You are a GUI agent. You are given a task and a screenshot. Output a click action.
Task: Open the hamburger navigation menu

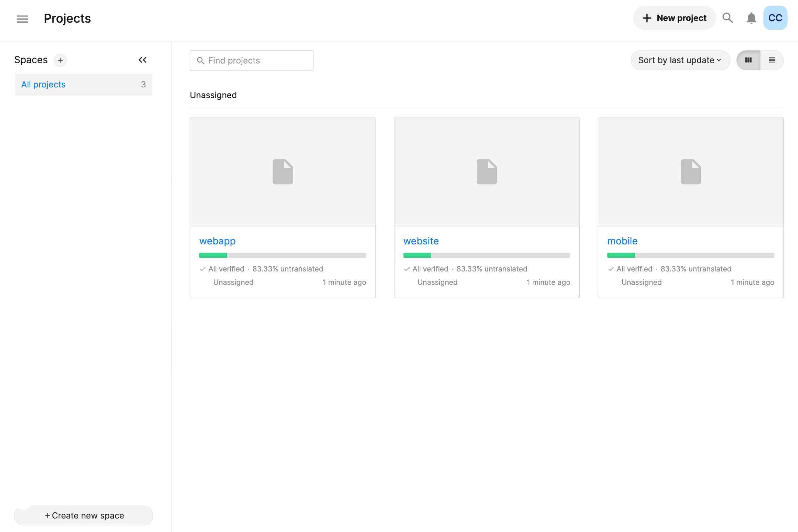click(22, 19)
